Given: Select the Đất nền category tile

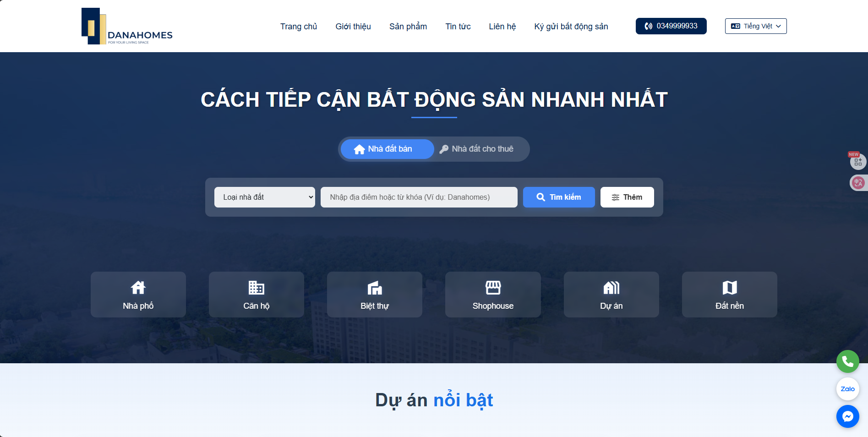Looking at the screenshot, I should 729,295.
